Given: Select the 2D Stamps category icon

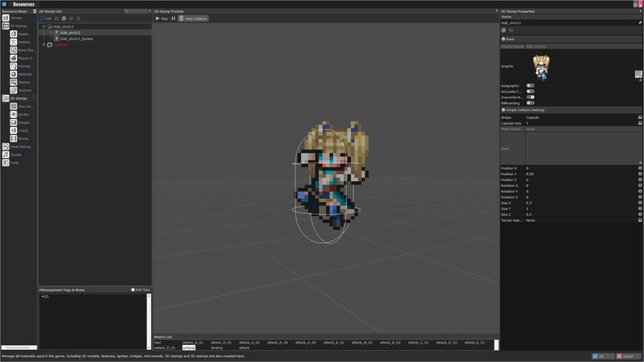Looking at the screenshot, I should 6,98.
